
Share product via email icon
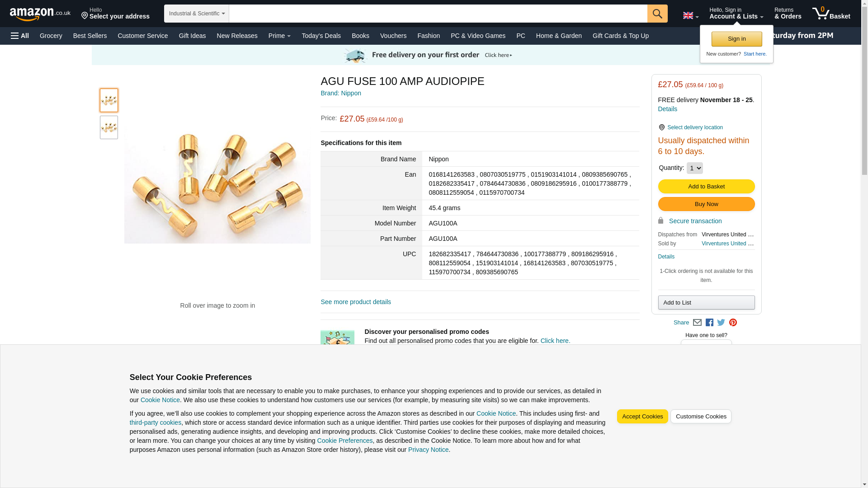(697, 323)
